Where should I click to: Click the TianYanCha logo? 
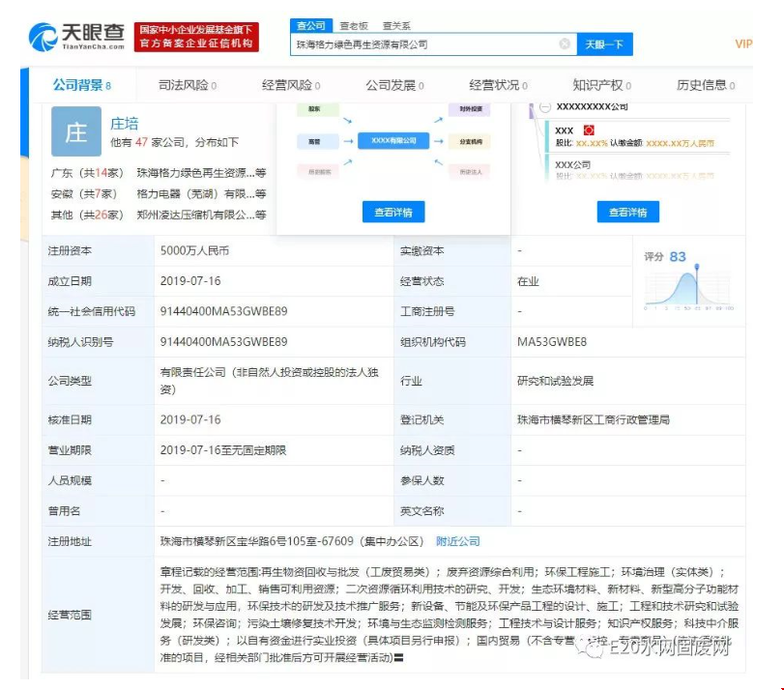pyautogui.click(x=77, y=37)
